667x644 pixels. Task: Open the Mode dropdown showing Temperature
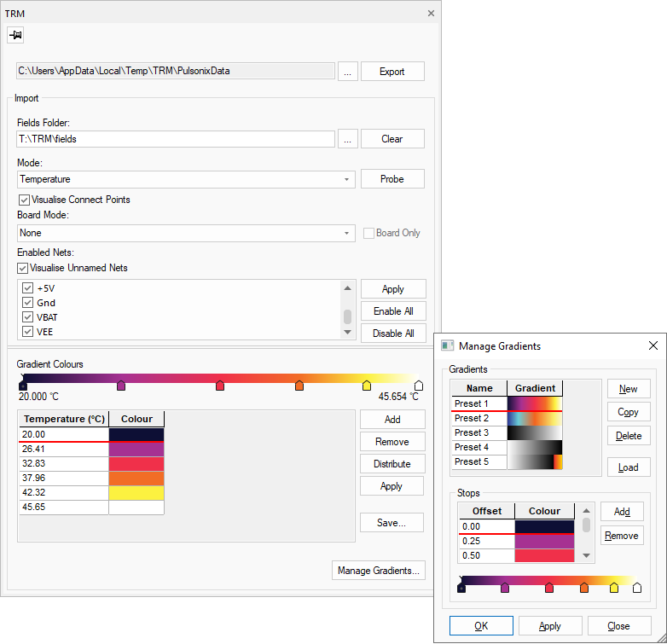click(185, 180)
